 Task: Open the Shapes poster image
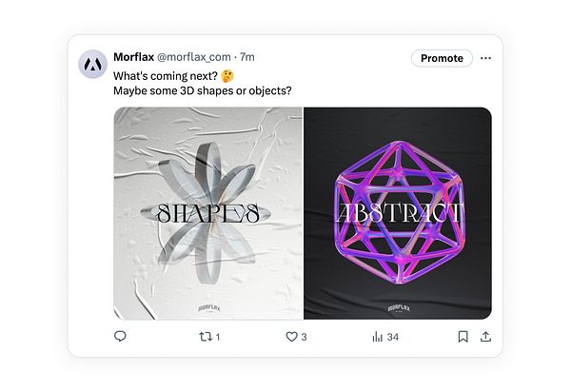click(x=208, y=212)
